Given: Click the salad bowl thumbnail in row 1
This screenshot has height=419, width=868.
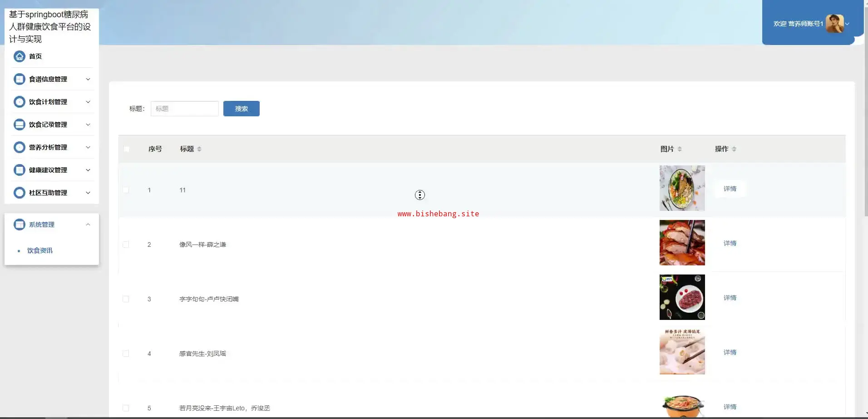Looking at the screenshot, I should pos(682,188).
